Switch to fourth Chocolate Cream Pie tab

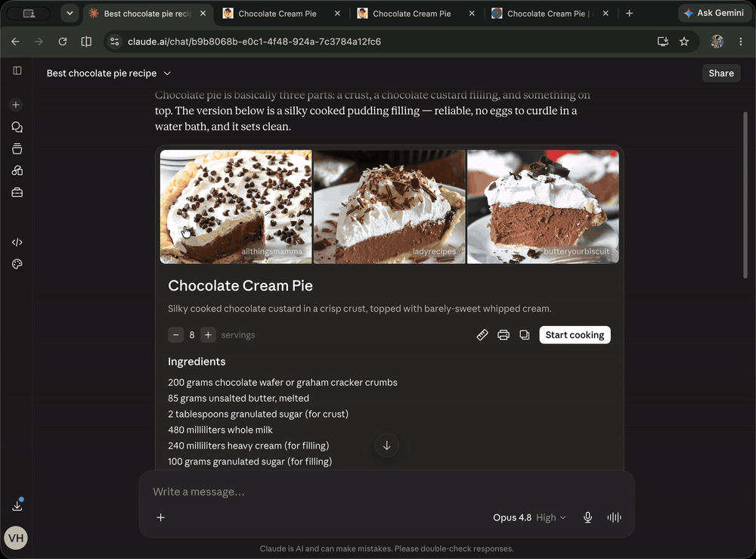coord(547,14)
